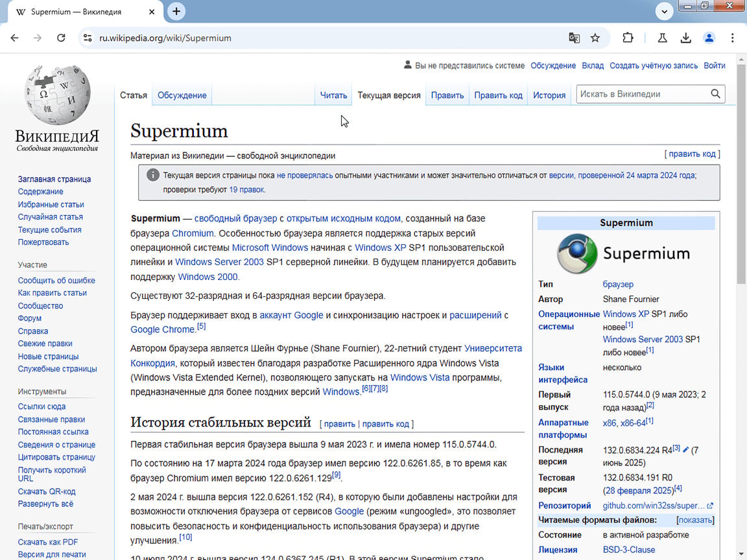Click править код link beside the title

pyautogui.click(x=692, y=154)
